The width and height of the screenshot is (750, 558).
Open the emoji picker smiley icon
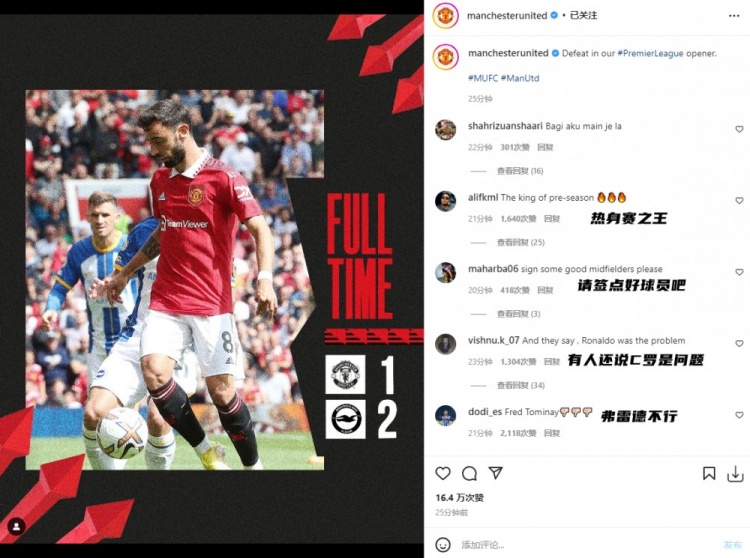coord(443,545)
